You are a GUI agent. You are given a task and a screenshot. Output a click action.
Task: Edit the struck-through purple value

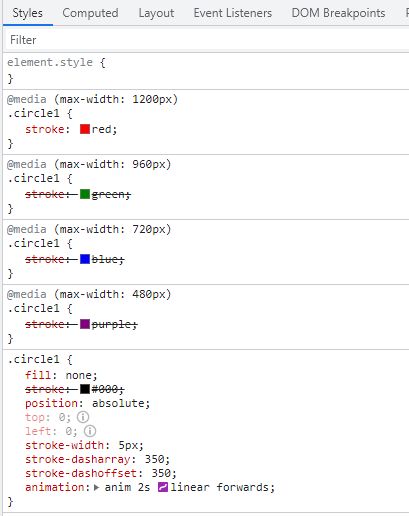click(x=111, y=324)
